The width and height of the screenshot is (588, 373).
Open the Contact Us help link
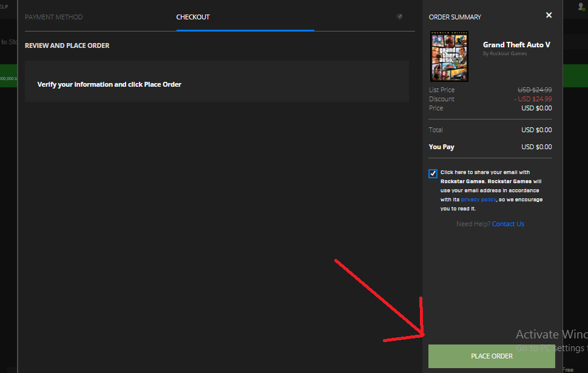[508, 224]
